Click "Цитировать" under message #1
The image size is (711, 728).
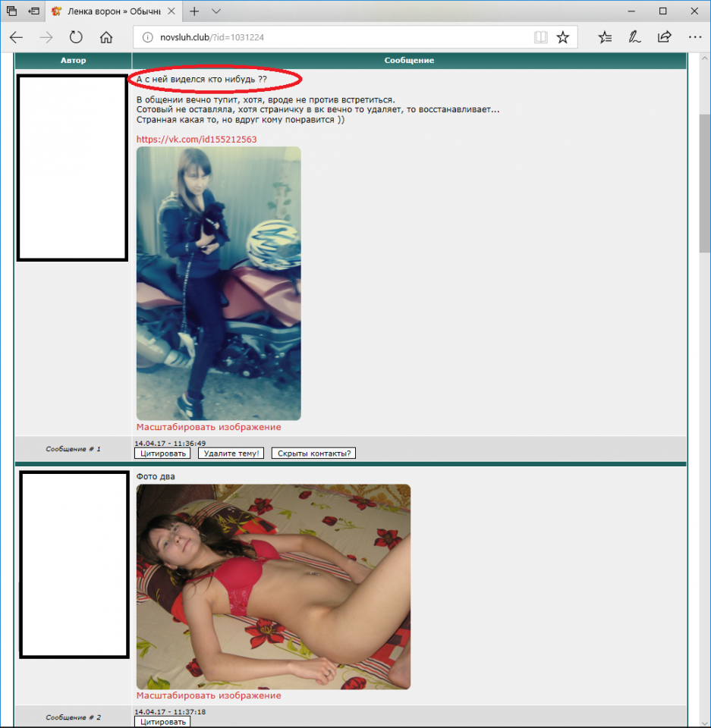(x=162, y=453)
